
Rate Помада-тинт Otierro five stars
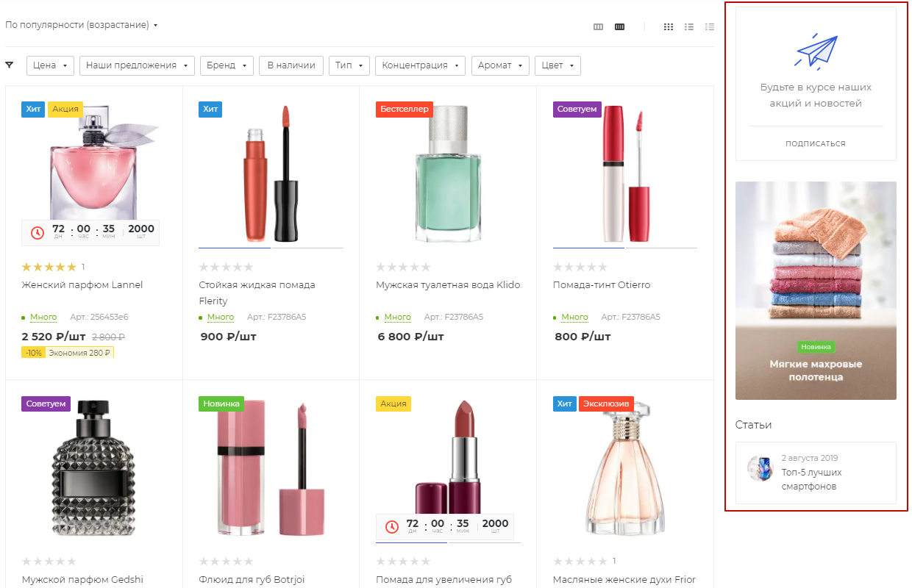click(x=603, y=267)
